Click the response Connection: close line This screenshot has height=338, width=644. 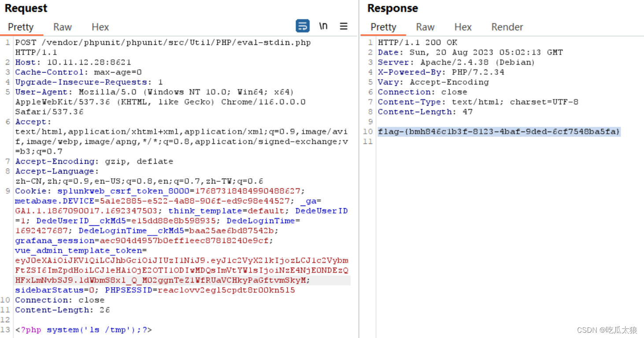422,92
